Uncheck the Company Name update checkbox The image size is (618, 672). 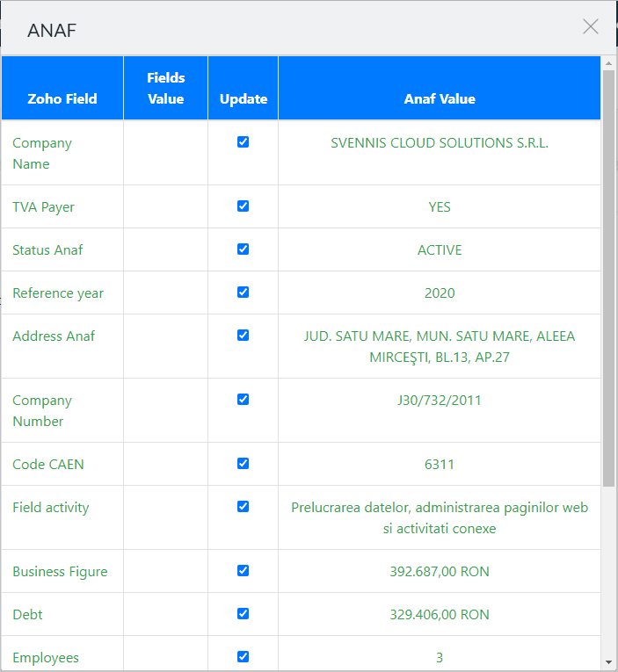click(x=244, y=142)
